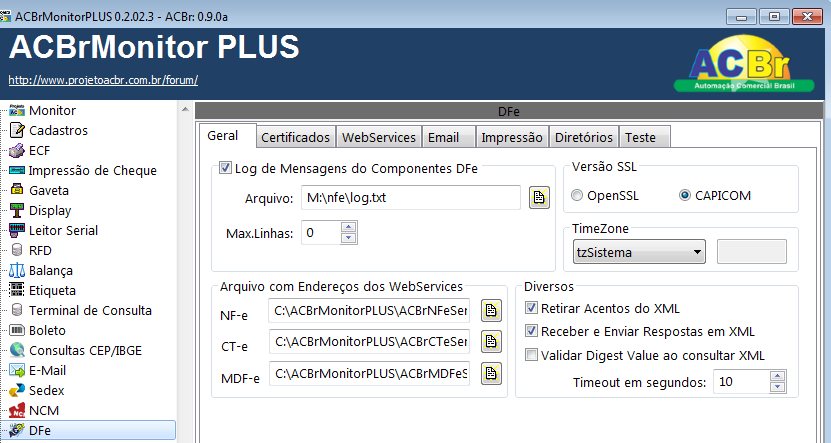
Task: Select the E-Mail envelope icon
Action: click(x=17, y=370)
